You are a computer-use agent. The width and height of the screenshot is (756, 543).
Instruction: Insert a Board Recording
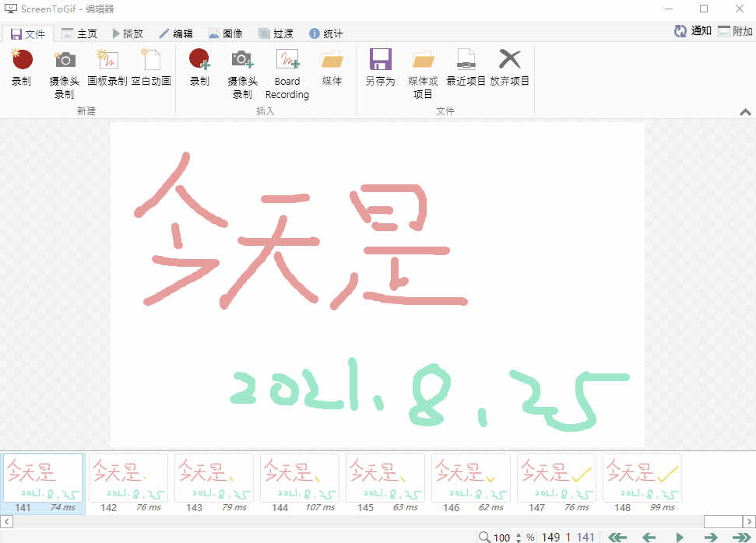click(x=287, y=74)
